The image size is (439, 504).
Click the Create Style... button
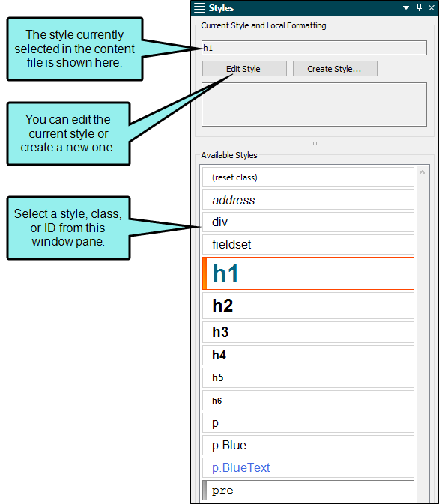(x=335, y=69)
